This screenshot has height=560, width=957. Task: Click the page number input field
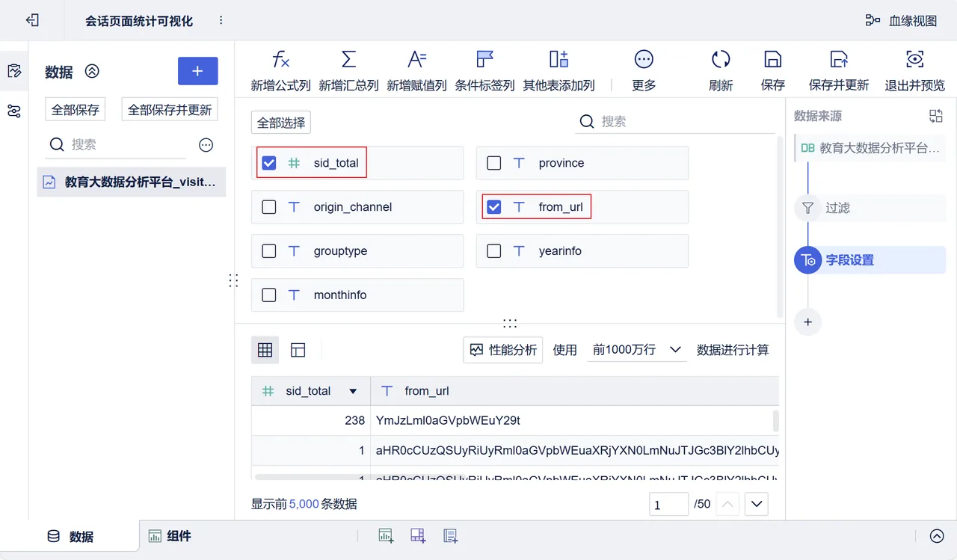point(668,505)
